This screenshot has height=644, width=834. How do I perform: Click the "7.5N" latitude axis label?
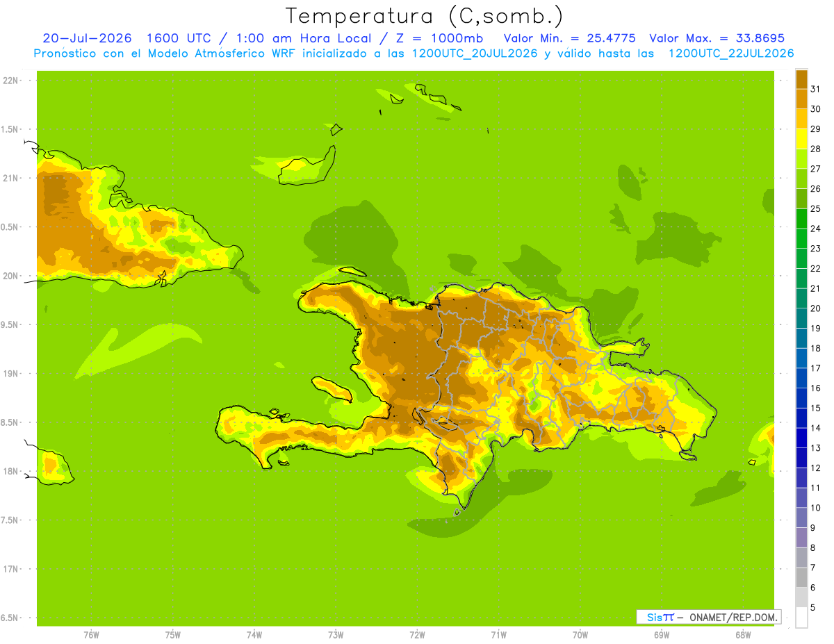point(9,520)
